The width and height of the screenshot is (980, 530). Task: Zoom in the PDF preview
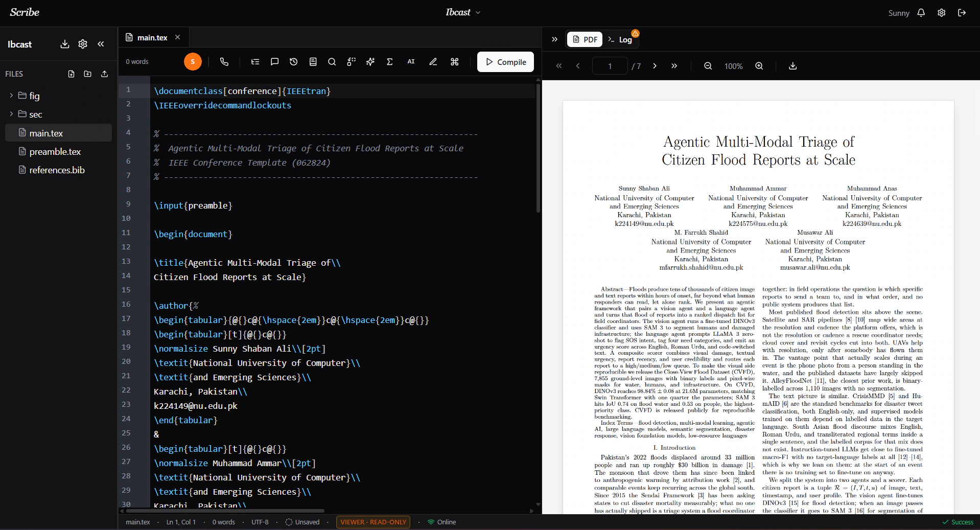[x=759, y=66]
